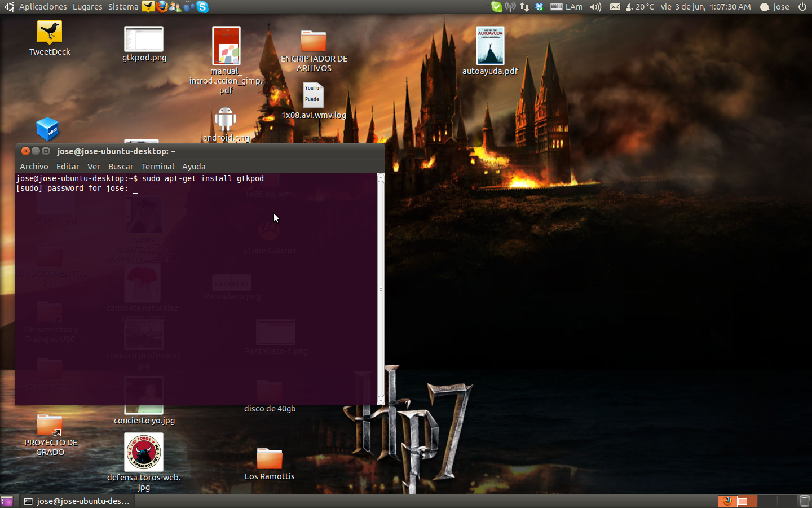812x508 pixels.
Task: Open the volume speaker indicator
Action: [595, 7]
